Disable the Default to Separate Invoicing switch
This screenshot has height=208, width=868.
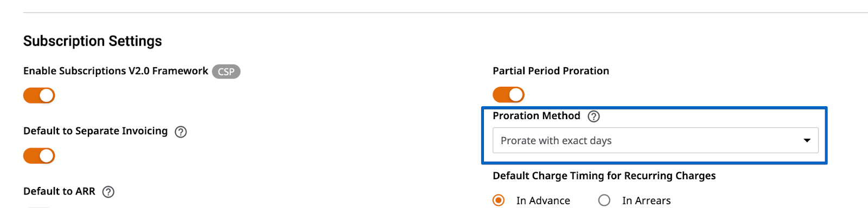coord(39,155)
